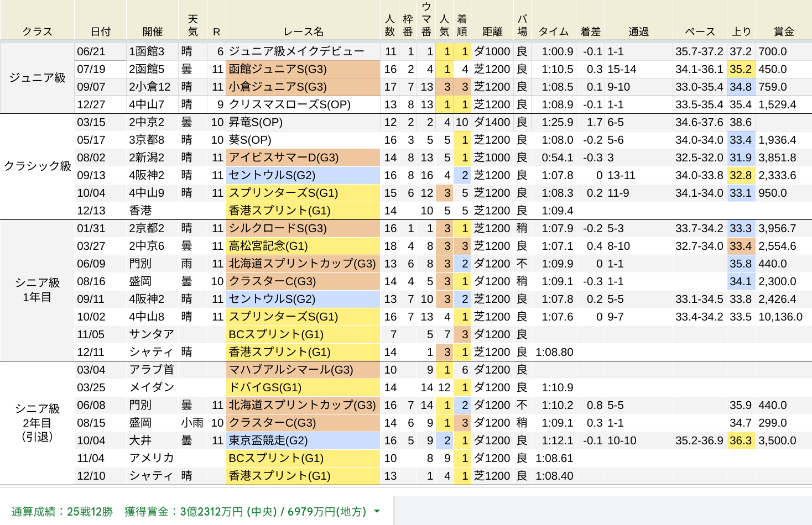Click venue cell 1函館3
Image resolution: width=812 pixels, height=525 pixels.
coord(153,51)
